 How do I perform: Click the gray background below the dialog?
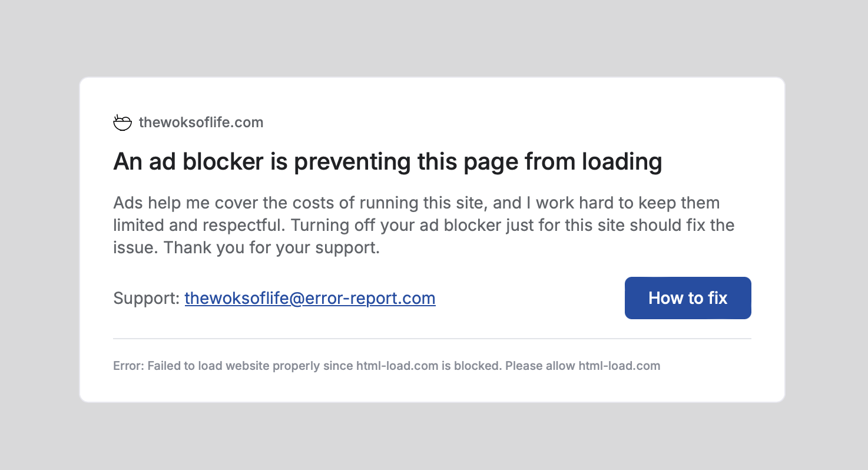[x=434, y=436]
